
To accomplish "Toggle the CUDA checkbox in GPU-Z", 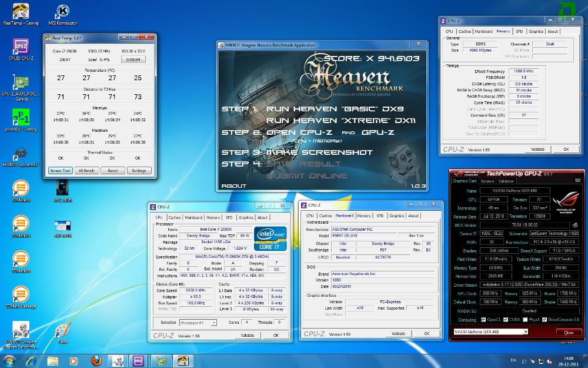I will [506, 320].
